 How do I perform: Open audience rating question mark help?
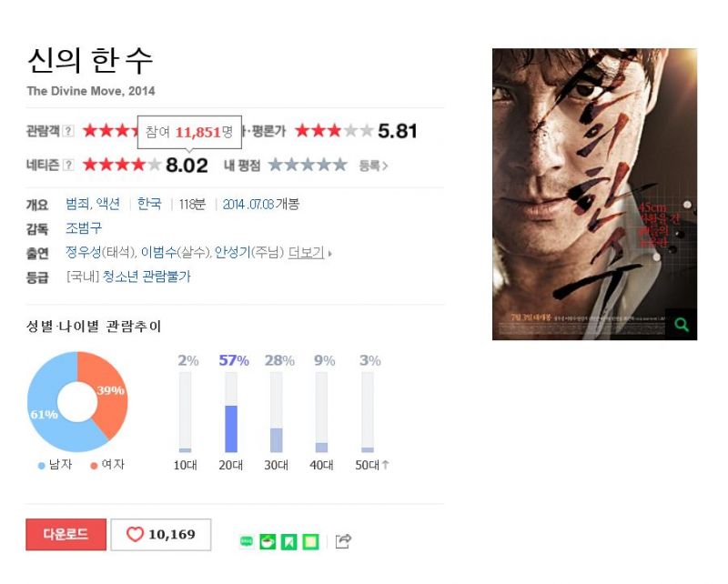tap(68, 131)
